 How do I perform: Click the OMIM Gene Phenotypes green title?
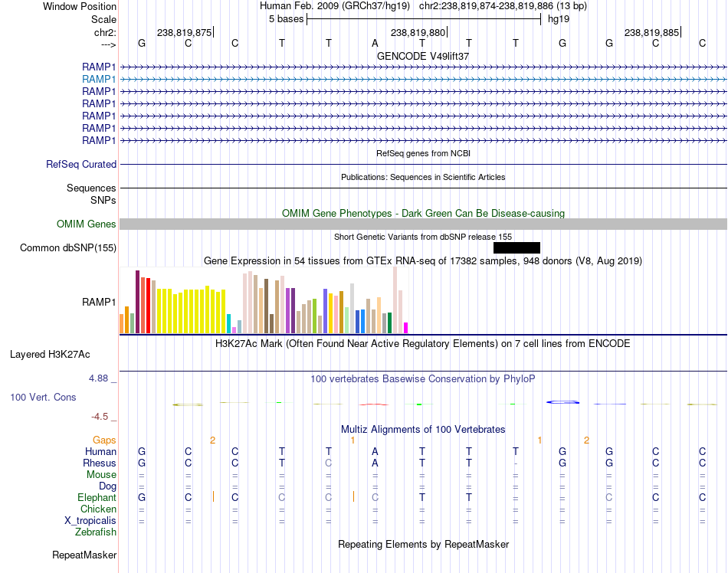(x=424, y=214)
